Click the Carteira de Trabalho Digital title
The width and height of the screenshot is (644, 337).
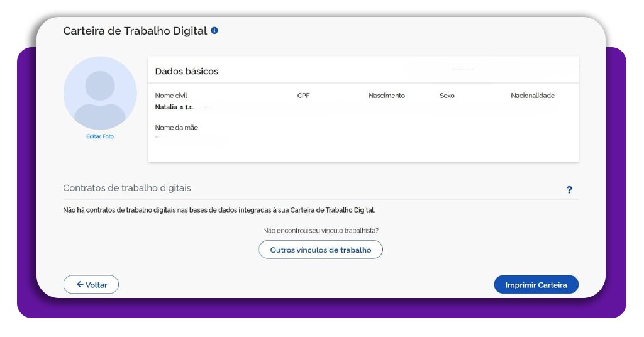click(135, 31)
